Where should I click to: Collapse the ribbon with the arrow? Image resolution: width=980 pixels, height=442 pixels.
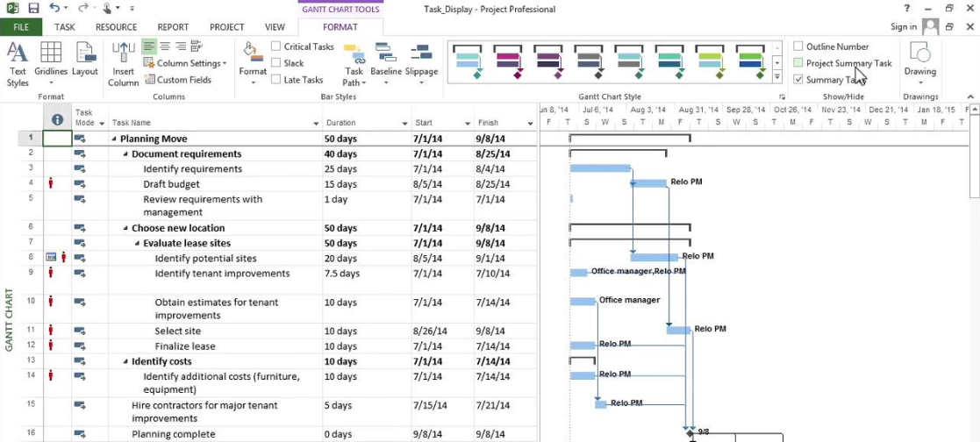[x=970, y=96]
